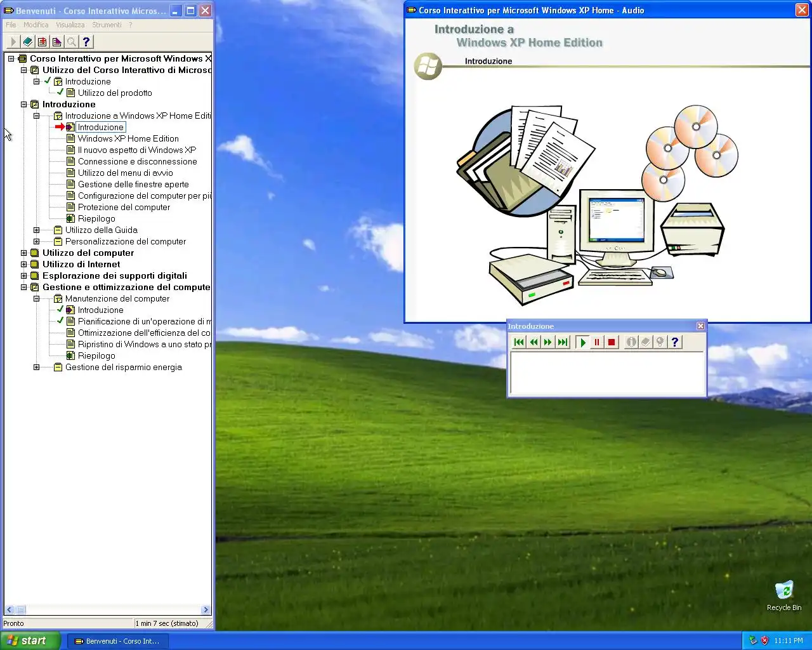The height and width of the screenshot is (650, 812).
Task: Click the teal book icon in Benvenuti toolbar
Action: 27,42
